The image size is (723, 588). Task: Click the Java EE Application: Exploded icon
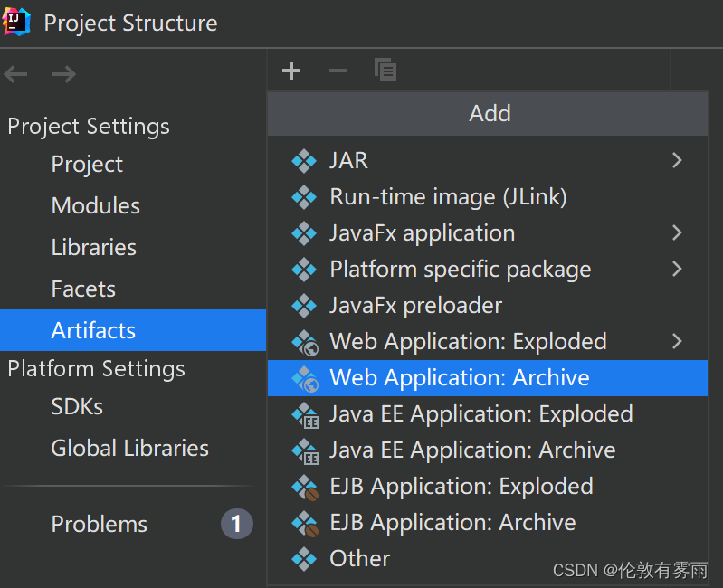click(305, 414)
